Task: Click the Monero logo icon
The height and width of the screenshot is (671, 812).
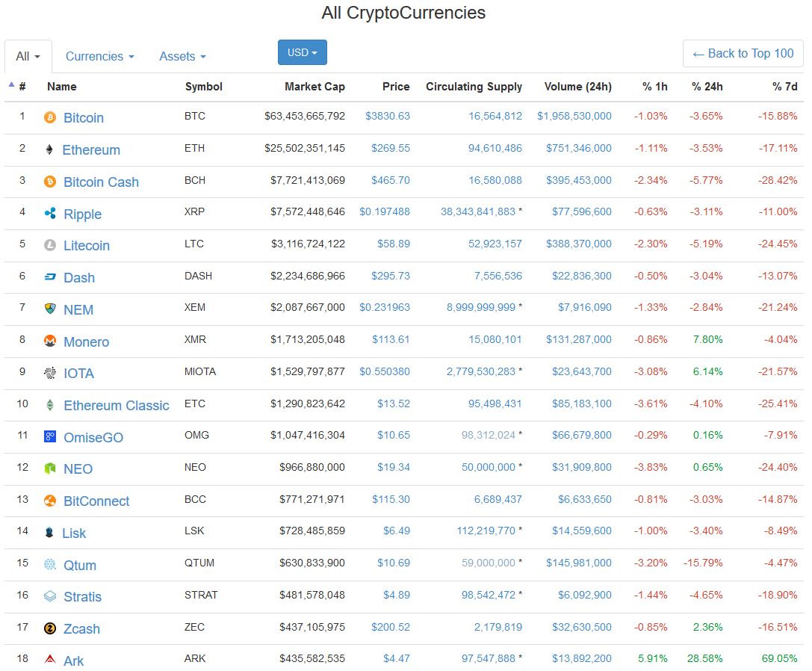Action: pos(50,341)
